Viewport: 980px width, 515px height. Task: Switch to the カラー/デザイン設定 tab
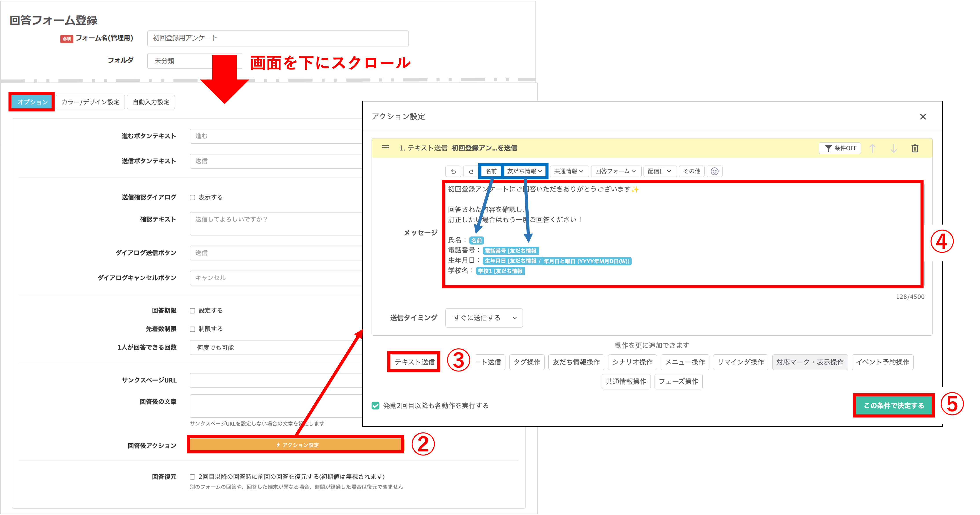pyautogui.click(x=90, y=102)
